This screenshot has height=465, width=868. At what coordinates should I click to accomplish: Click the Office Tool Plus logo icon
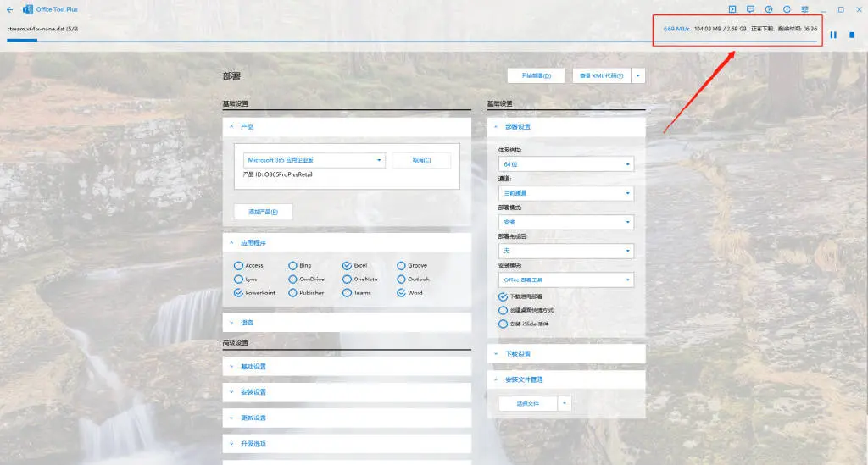27,9
